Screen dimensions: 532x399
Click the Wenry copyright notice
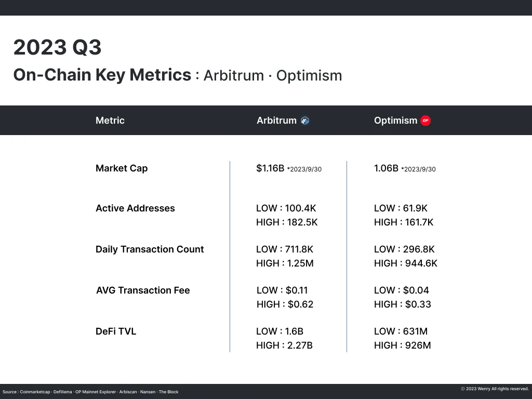495,389
